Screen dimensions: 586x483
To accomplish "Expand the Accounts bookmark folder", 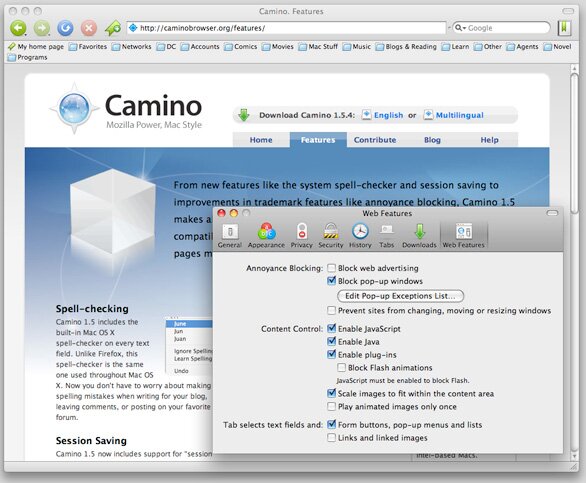I will pyautogui.click(x=200, y=47).
